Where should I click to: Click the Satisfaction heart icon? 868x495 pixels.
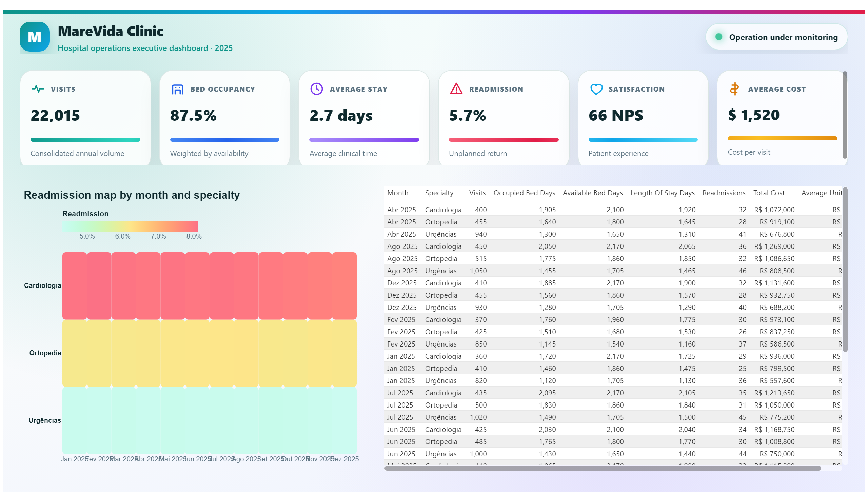point(596,89)
